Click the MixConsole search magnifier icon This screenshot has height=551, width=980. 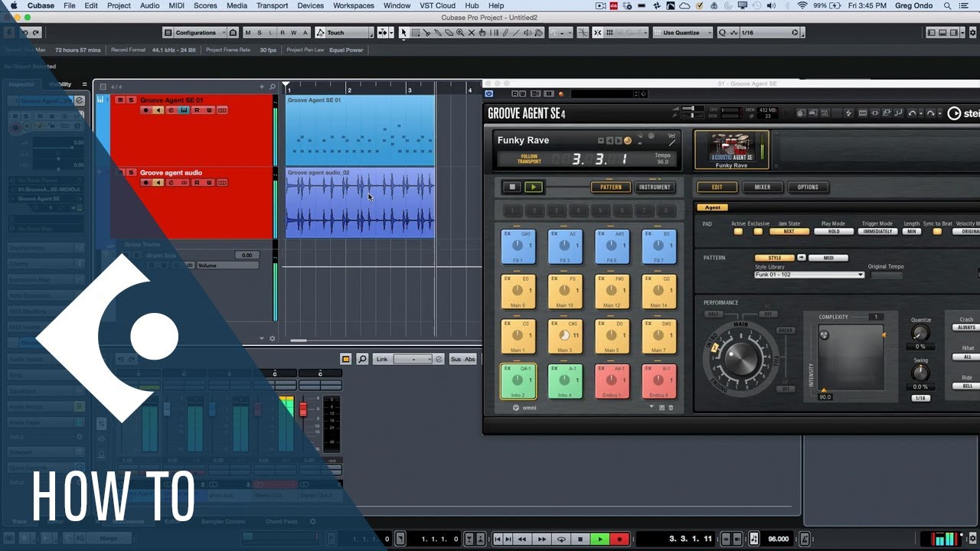[362, 359]
